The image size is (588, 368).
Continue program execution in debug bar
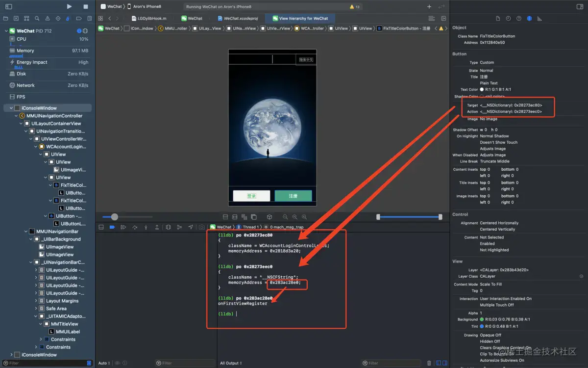(123, 227)
